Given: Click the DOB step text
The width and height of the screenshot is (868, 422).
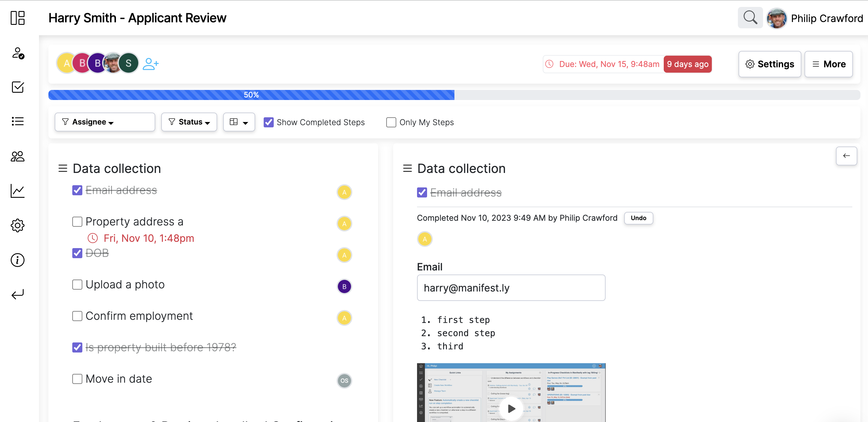Looking at the screenshot, I should pos(97,253).
